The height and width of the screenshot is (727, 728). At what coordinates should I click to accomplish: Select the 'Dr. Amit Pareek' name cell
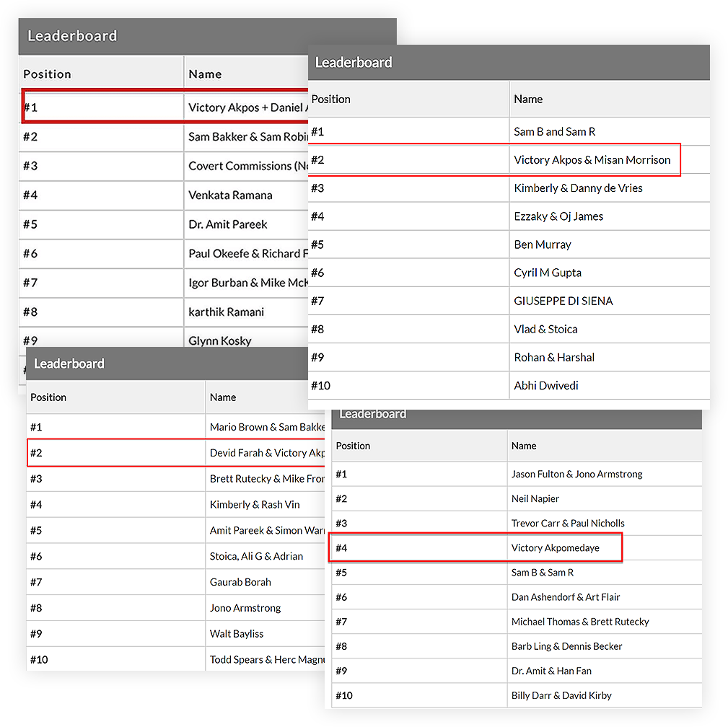247,224
